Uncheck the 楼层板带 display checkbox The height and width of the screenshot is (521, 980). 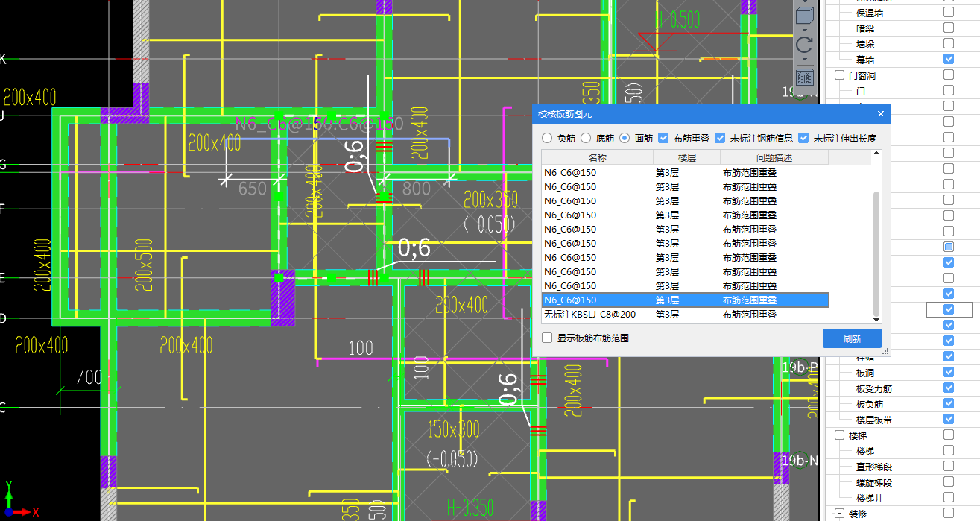pyautogui.click(x=949, y=419)
